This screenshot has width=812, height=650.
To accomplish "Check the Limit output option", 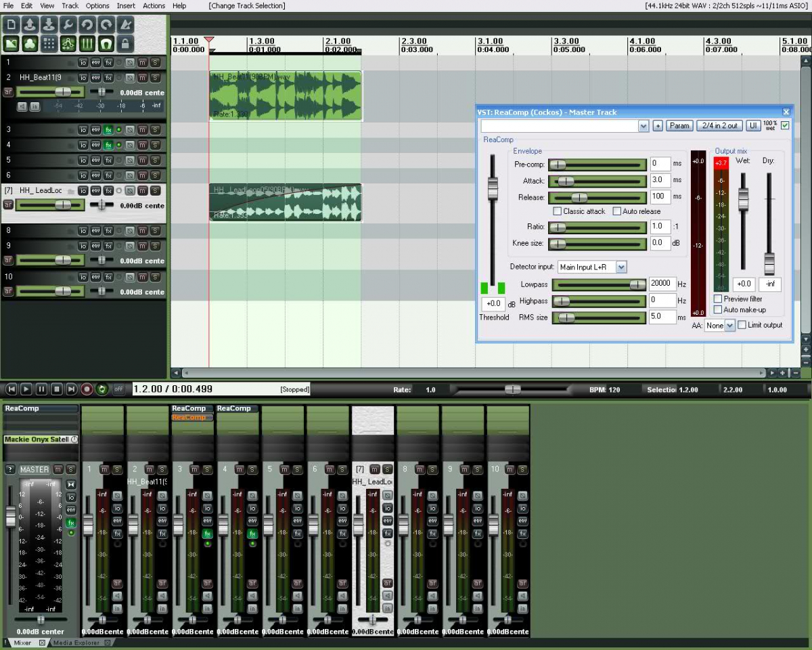I will 742,325.
